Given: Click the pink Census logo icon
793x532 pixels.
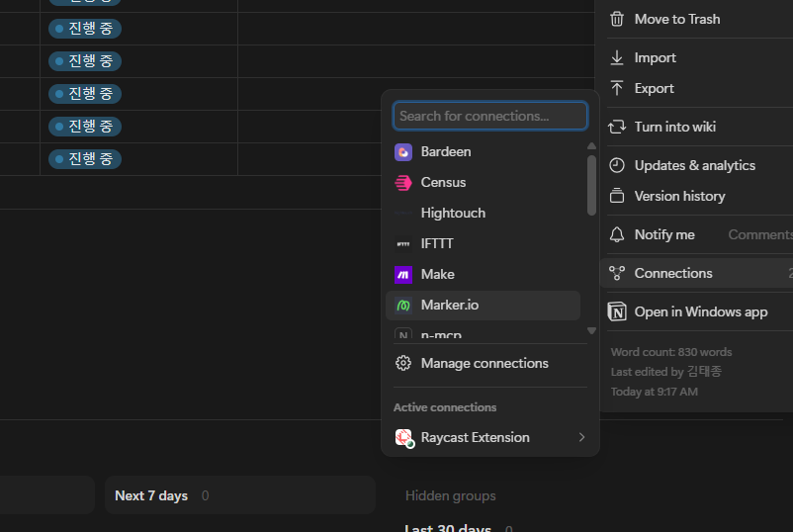Looking at the screenshot, I should coord(403,183).
